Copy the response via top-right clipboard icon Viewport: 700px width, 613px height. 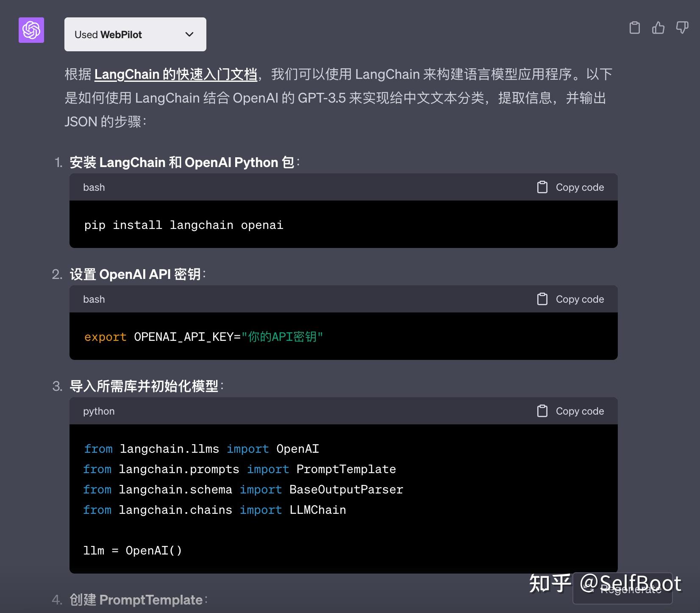(x=634, y=28)
